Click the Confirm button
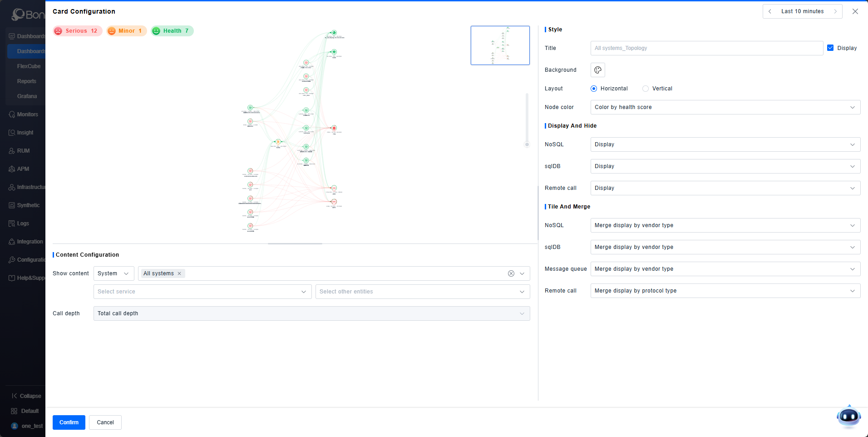The width and height of the screenshot is (868, 437). coord(69,422)
